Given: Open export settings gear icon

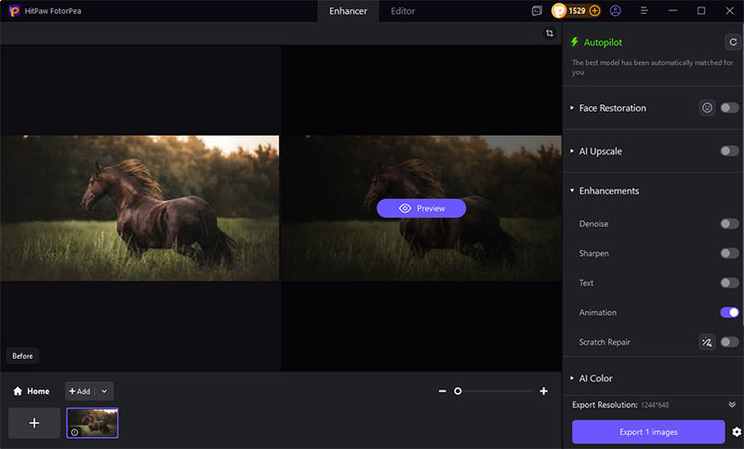Looking at the screenshot, I should [x=736, y=432].
